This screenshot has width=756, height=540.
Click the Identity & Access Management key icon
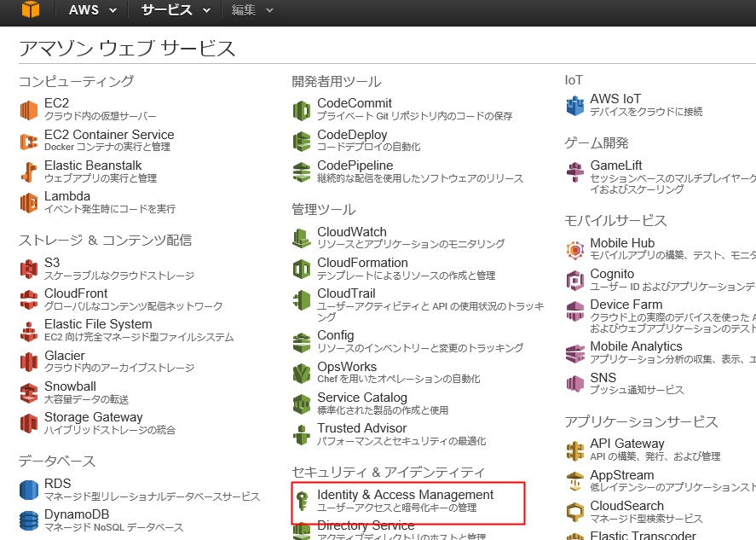click(x=302, y=502)
